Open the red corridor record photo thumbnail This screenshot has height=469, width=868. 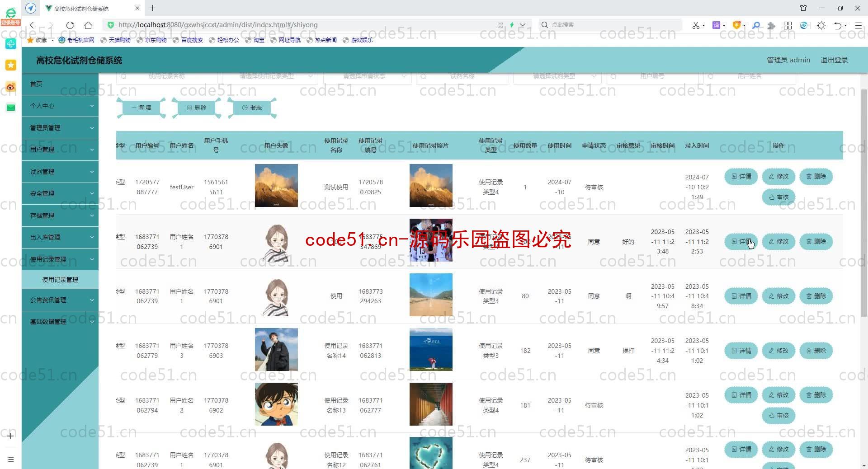click(431, 404)
